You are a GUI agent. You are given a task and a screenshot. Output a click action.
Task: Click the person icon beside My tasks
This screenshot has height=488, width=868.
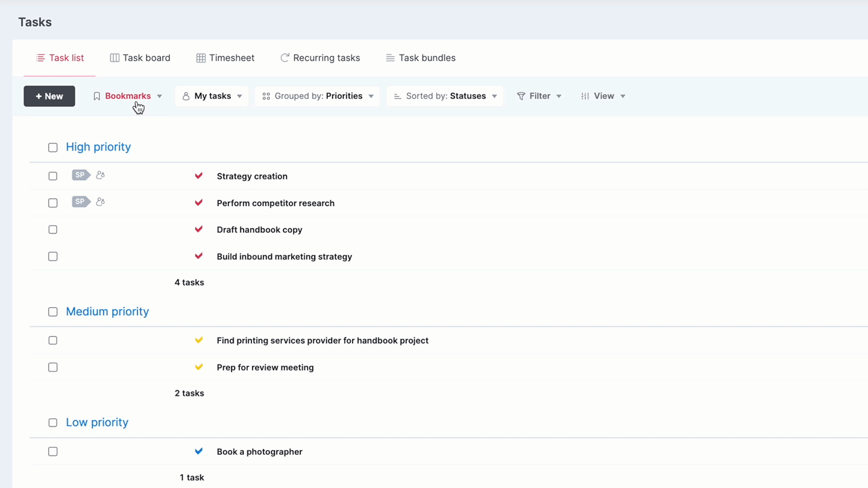tap(186, 96)
